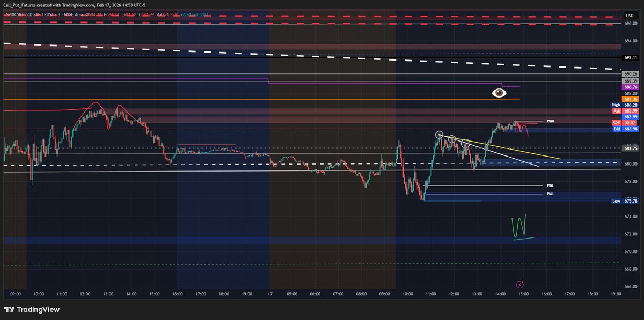Click the High 686.28 label

point(624,105)
